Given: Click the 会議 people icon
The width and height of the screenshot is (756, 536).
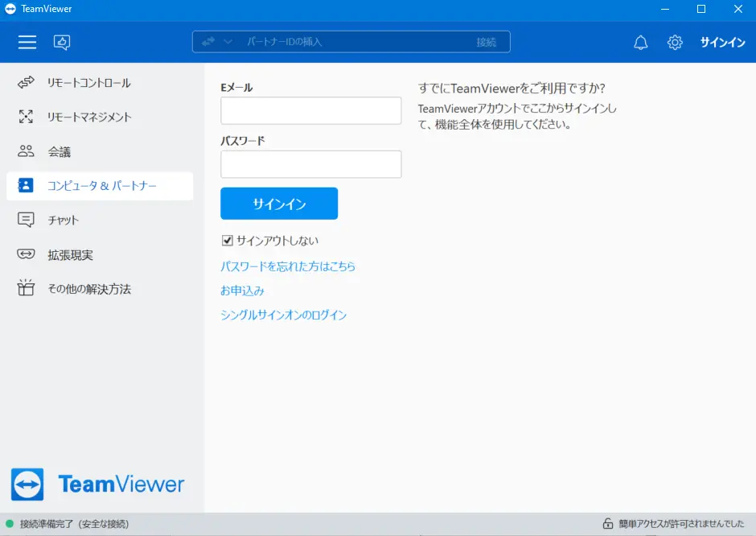Looking at the screenshot, I should coord(26,151).
